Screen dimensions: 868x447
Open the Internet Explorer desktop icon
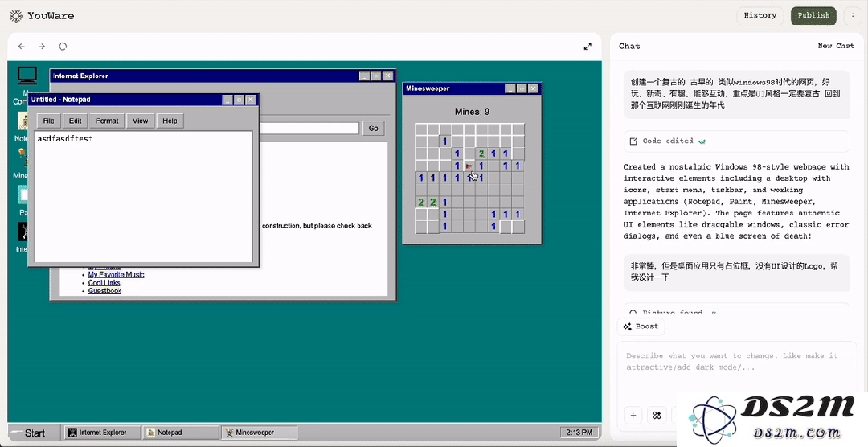(23, 232)
